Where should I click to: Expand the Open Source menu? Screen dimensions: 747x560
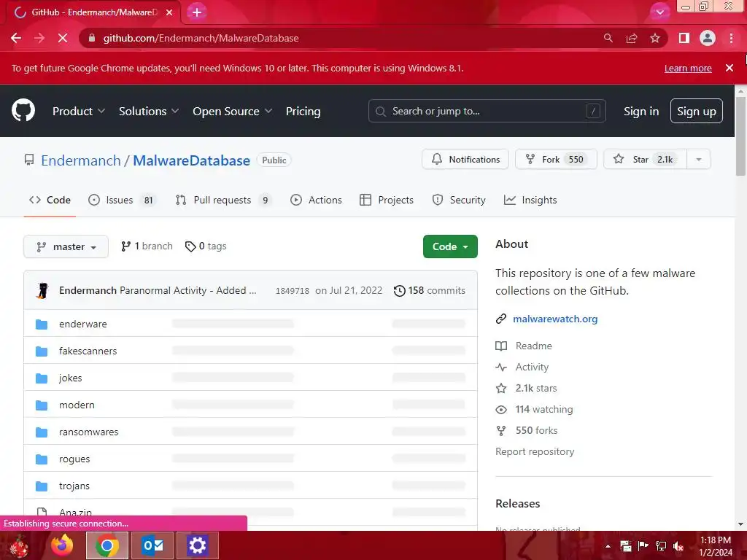233,111
